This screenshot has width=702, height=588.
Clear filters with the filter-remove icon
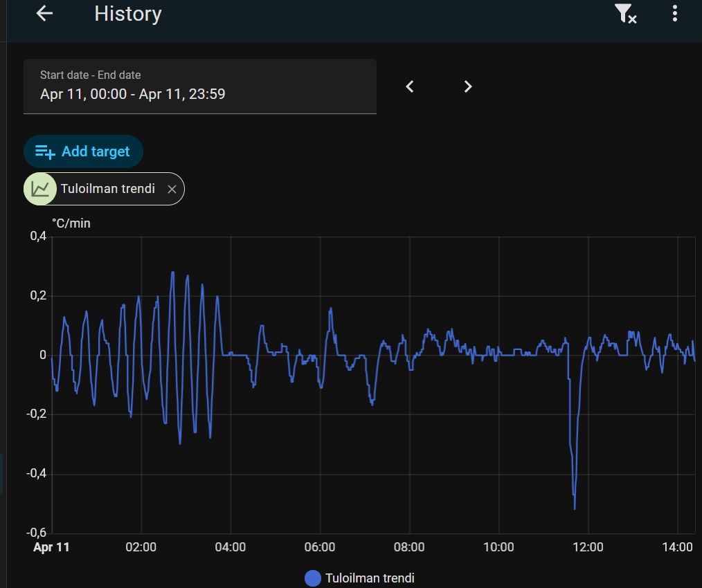(x=625, y=14)
